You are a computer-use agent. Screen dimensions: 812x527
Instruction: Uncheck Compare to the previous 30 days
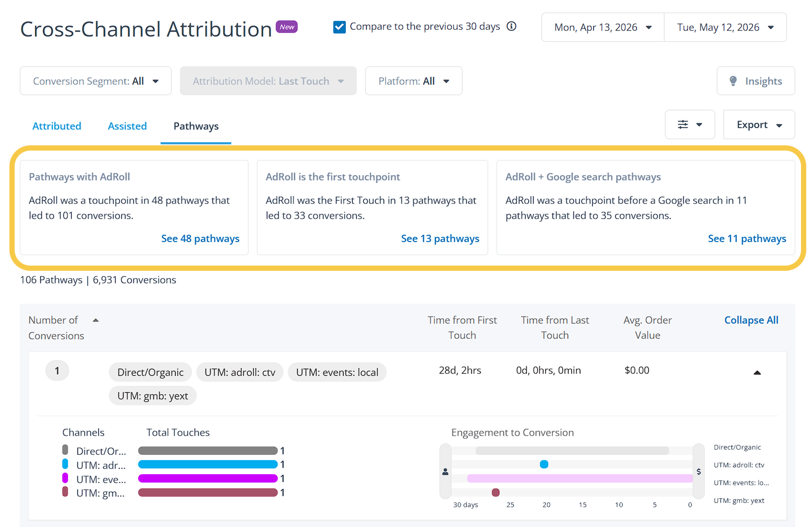340,27
